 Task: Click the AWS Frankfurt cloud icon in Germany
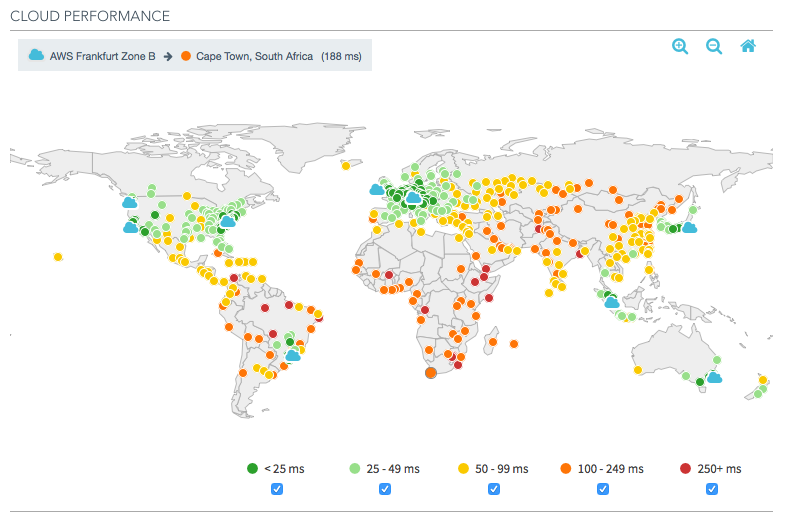[414, 198]
